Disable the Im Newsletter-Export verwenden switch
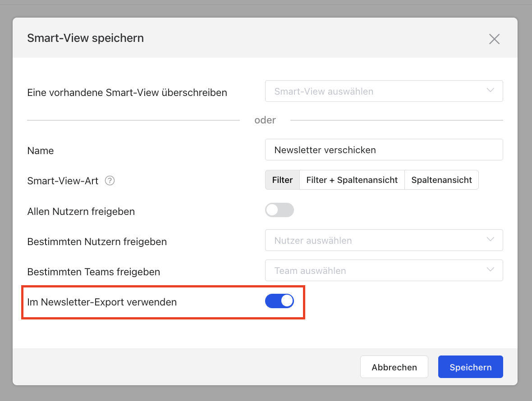Viewport: 532px width, 401px height. pos(279,301)
